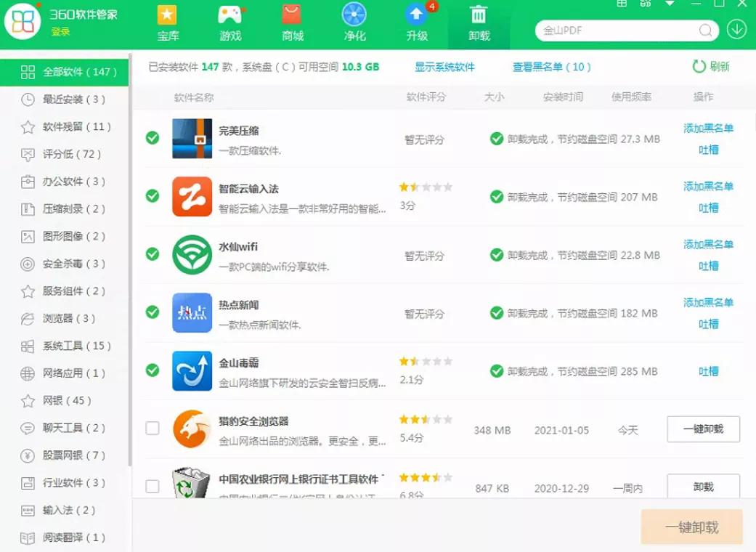The image size is (756, 552).
Task: Open the 商城 shopping bag icon
Action: coord(292,15)
